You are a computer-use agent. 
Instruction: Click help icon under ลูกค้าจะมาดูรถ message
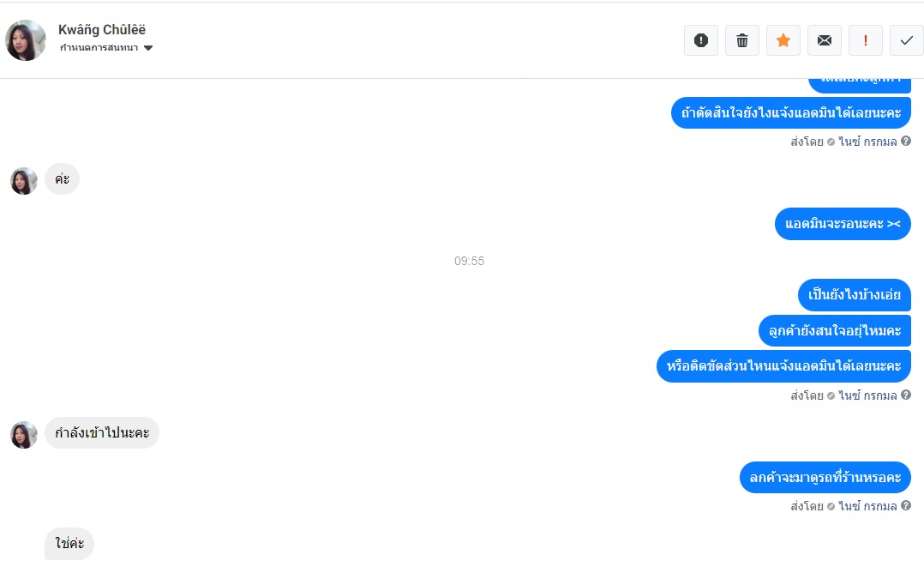(x=906, y=505)
